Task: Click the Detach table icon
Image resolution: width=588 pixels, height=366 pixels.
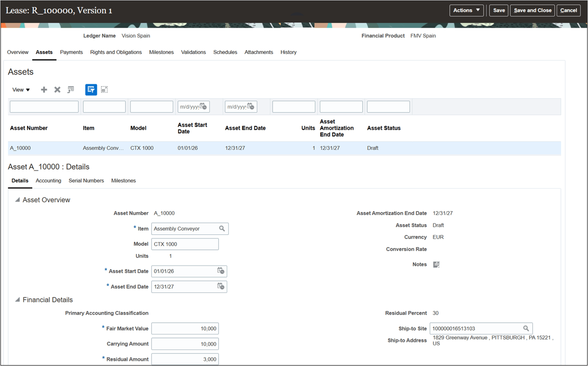Action: coord(104,89)
